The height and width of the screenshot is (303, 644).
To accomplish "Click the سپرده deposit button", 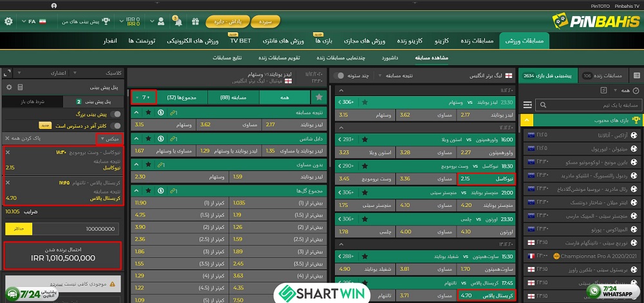I will [x=265, y=21].
